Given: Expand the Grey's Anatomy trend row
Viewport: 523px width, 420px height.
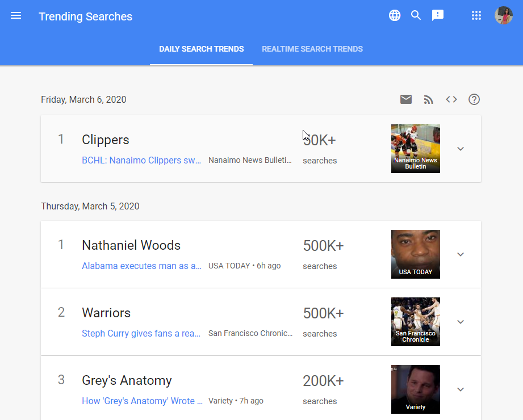Looking at the screenshot, I should pyautogui.click(x=461, y=389).
